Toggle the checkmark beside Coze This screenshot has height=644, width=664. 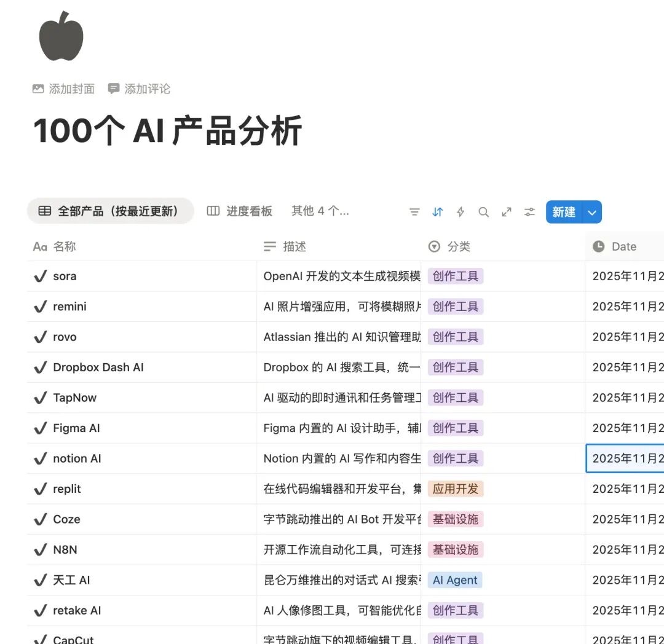click(x=41, y=519)
